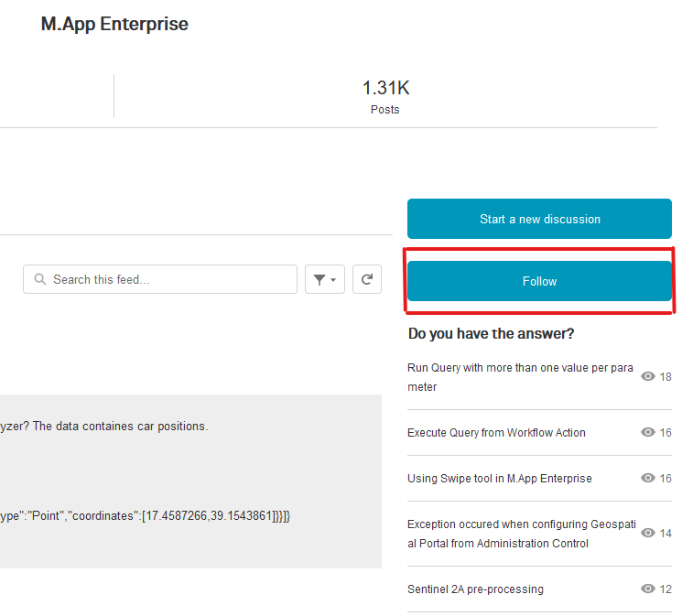Screen dimensions: 682x616
Task: Click the M.App Enterprise page title
Action: click(x=114, y=25)
